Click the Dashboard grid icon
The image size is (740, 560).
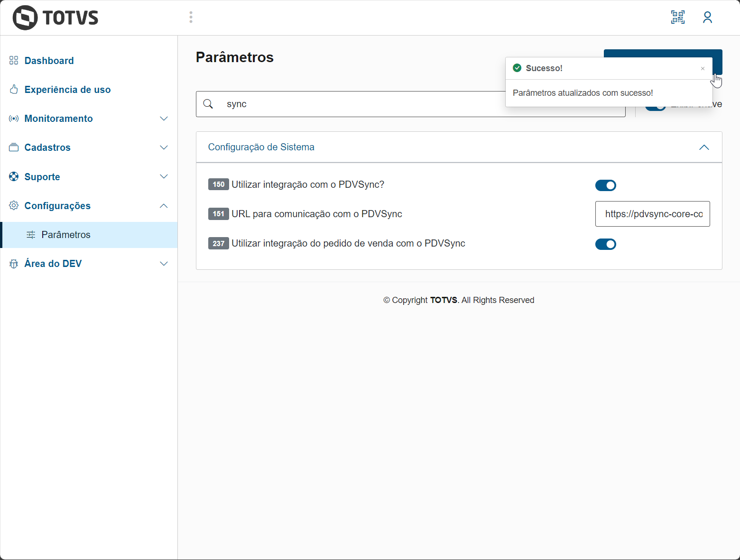14,61
